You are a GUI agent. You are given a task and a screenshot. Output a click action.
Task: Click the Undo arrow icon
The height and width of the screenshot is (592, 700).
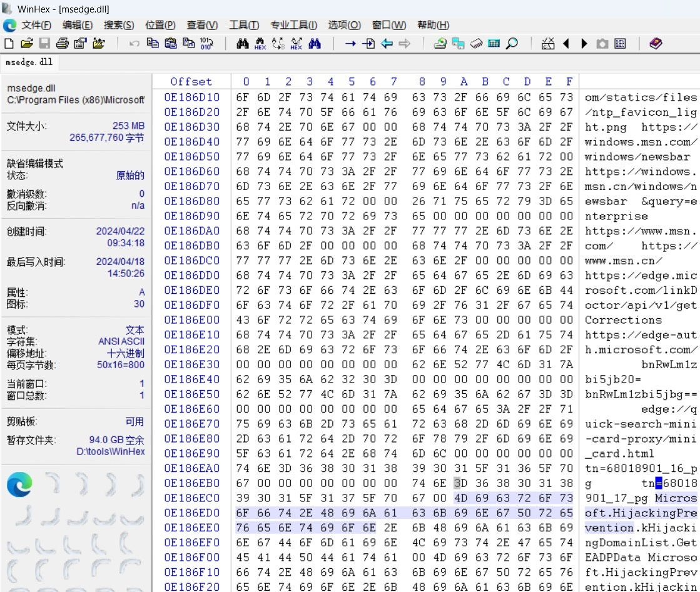(134, 44)
